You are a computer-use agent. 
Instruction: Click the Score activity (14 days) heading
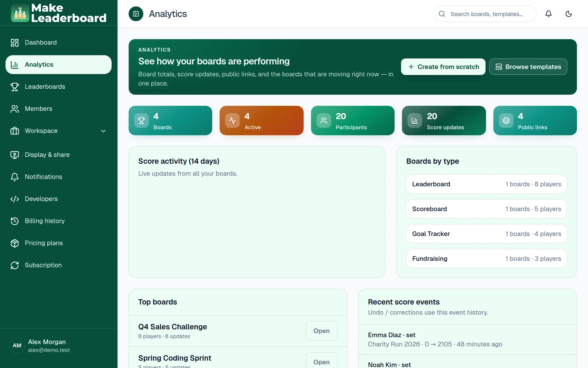click(179, 161)
